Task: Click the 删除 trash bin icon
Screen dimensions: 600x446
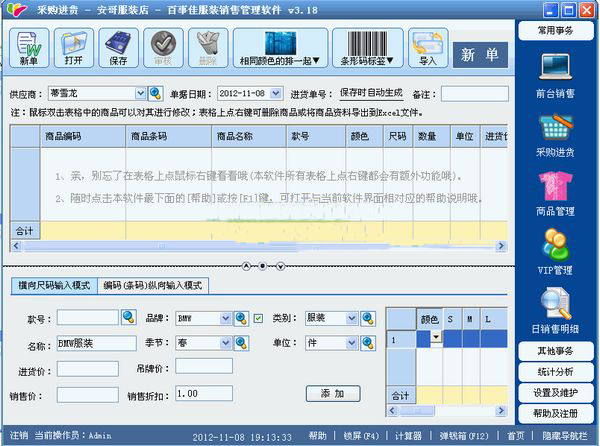Action: tap(208, 48)
